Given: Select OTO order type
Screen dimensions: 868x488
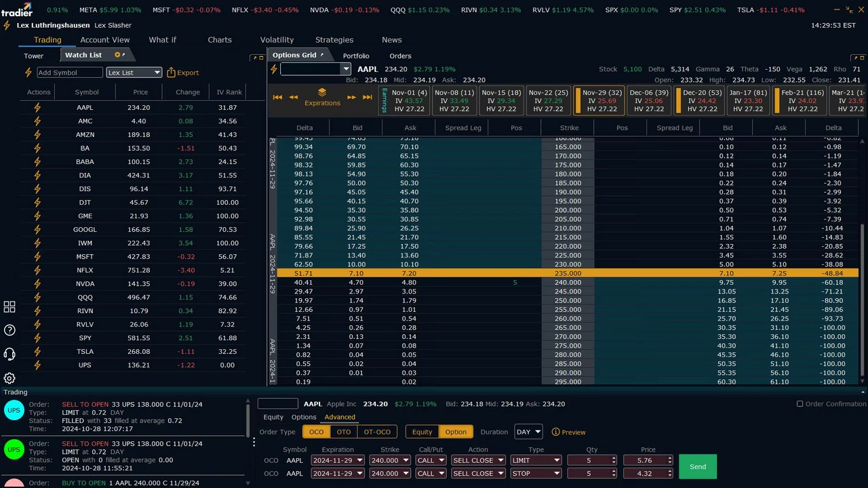Looking at the screenshot, I should tap(344, 432).
